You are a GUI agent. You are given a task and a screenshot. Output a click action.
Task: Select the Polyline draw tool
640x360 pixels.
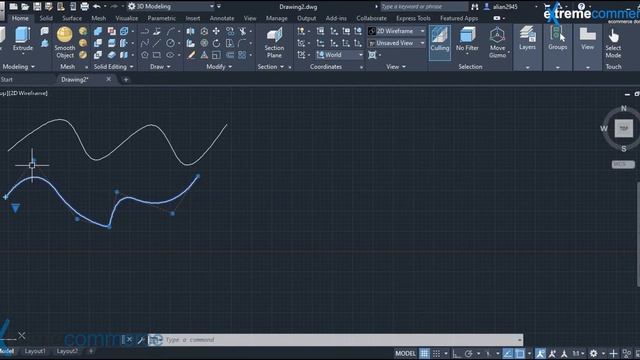tap(144, 31)
